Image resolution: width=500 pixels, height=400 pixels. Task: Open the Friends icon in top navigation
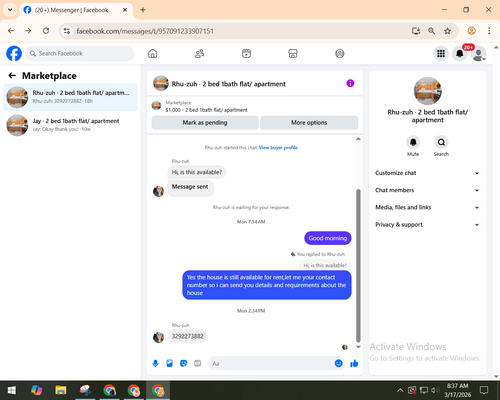point(199,53)
